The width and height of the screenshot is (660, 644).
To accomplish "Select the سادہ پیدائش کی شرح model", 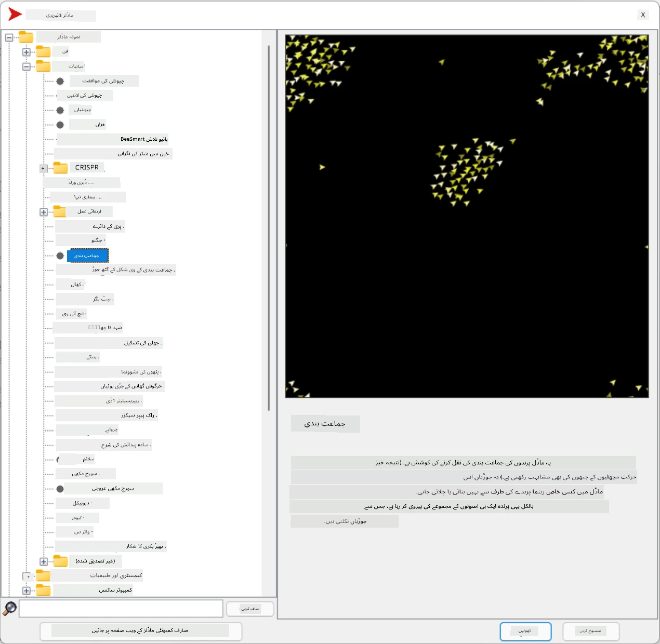I will [104, 445].
